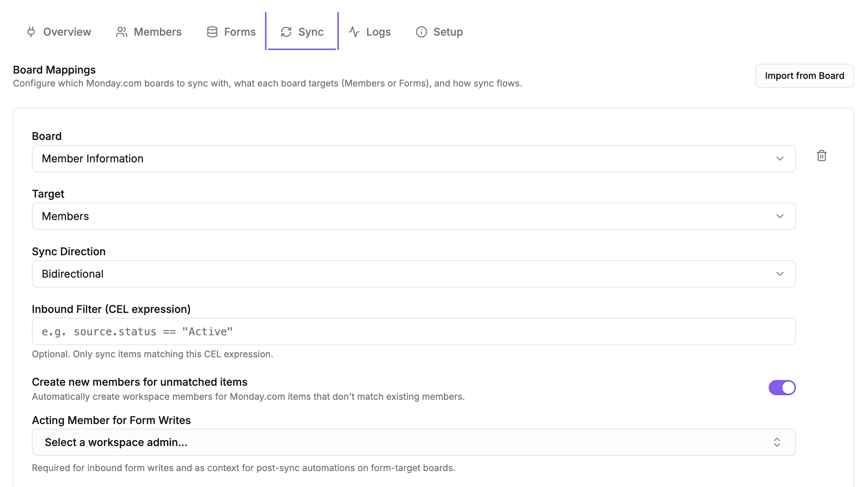Click the refresh arrows icon on Sync tab
This screenshot has width=868, height=487.
(x=286, y=32)
